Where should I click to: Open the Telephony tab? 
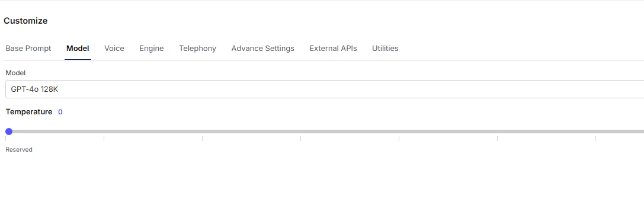click(197, 49)
